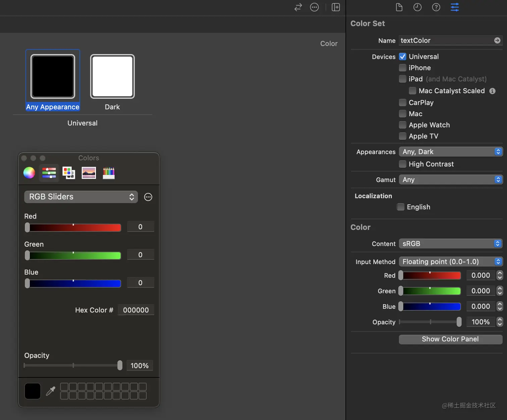This screenshot has width=507, height=420.
Task: Open the History inspector tab
Action: click(x=417, y=7)
